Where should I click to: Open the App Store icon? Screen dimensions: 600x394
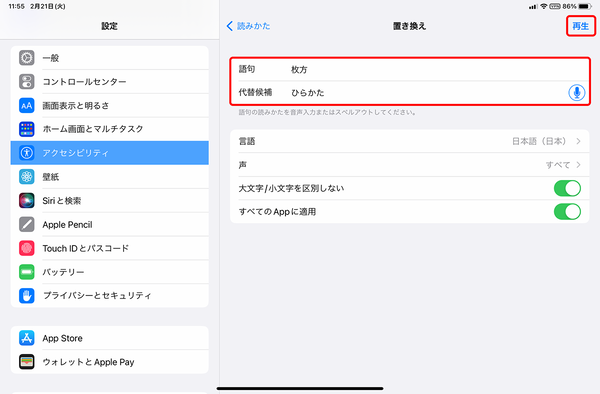pyautogui.click(x=27, y=338)
